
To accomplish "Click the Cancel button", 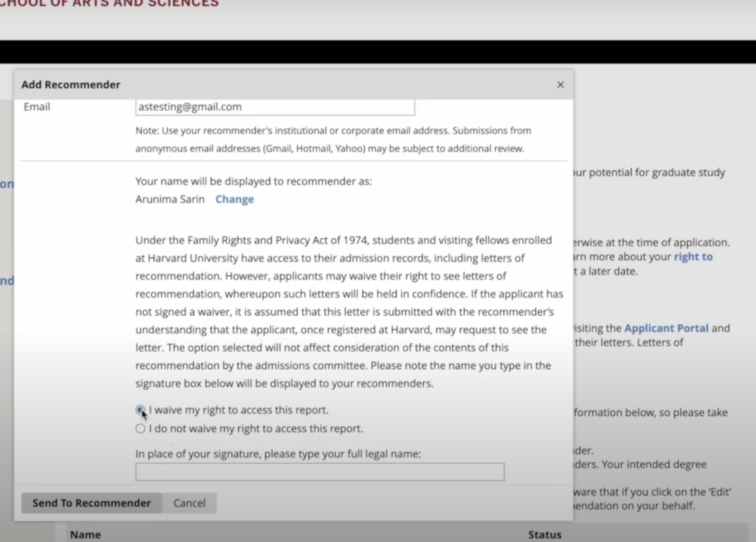I will [189, 503].
